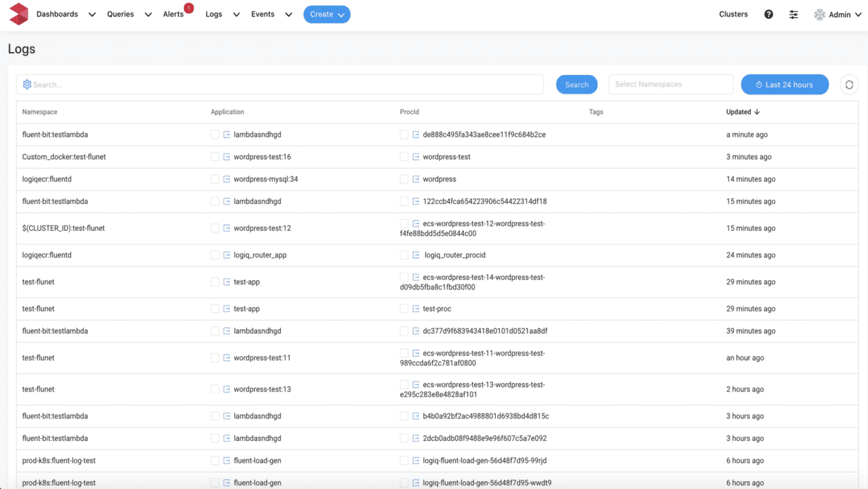This screenshot has height=489, width=868.
Task: Expand the Logs dropdown chevron
Action: [x=236, y=14]
